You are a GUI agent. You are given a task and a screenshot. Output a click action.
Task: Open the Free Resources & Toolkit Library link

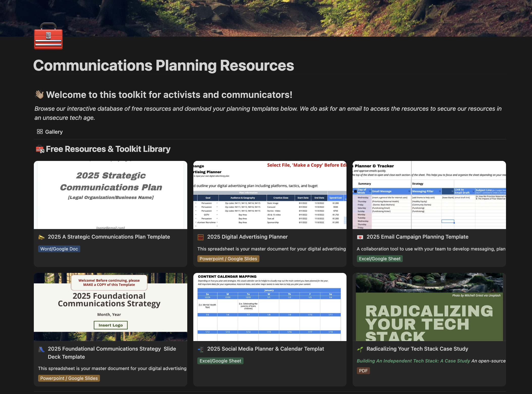pyautogui.click(x=108, y=149)
